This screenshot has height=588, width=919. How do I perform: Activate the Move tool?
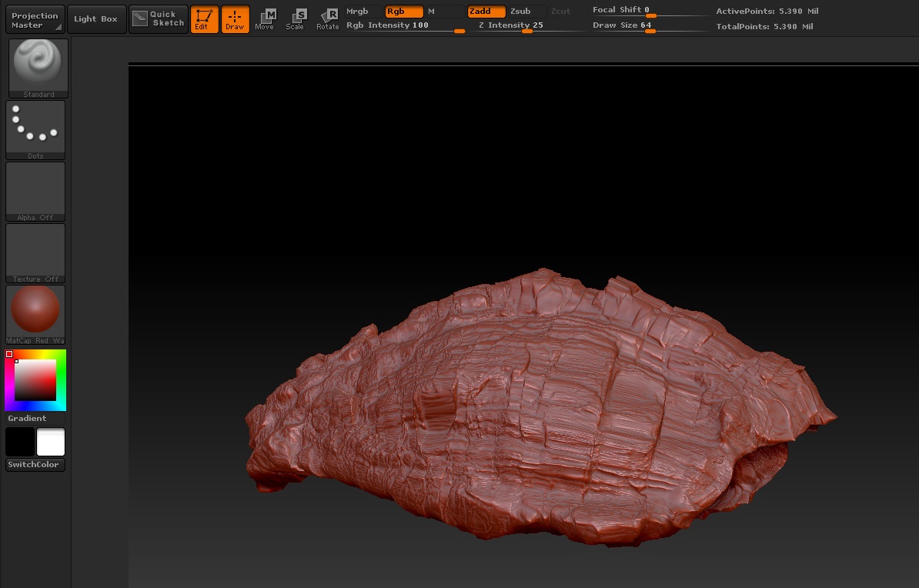265,19
